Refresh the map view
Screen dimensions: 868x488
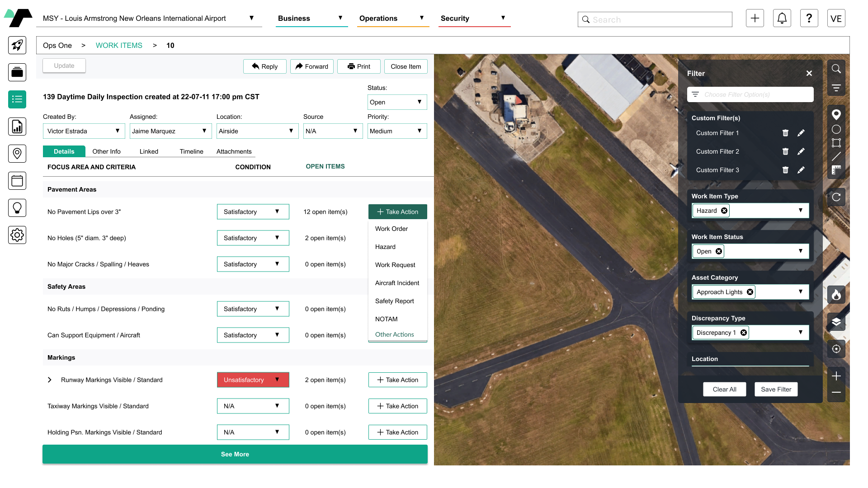[x=836, y=197]
